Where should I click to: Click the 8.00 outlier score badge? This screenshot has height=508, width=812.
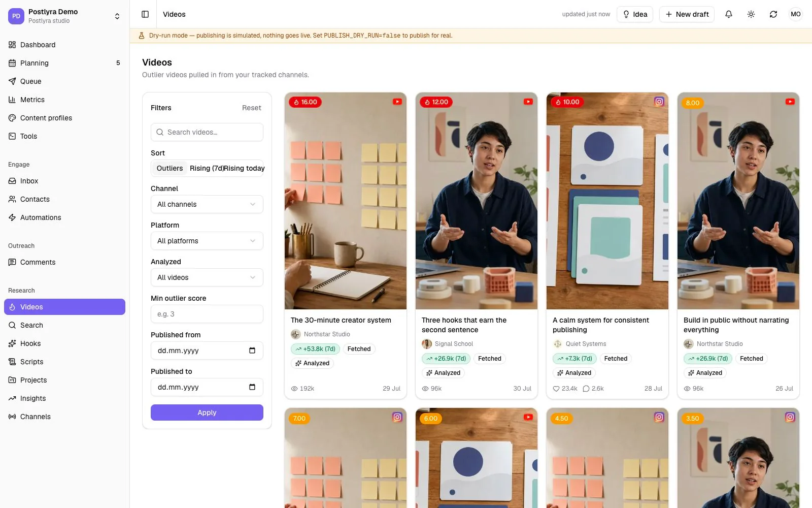pyautogui.click(x=693, y=103)
